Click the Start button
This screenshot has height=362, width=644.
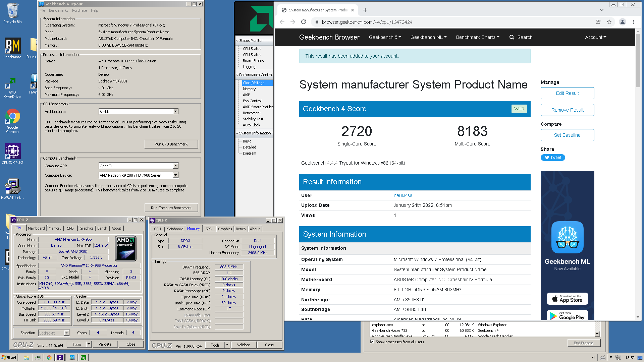pos(9,358)
